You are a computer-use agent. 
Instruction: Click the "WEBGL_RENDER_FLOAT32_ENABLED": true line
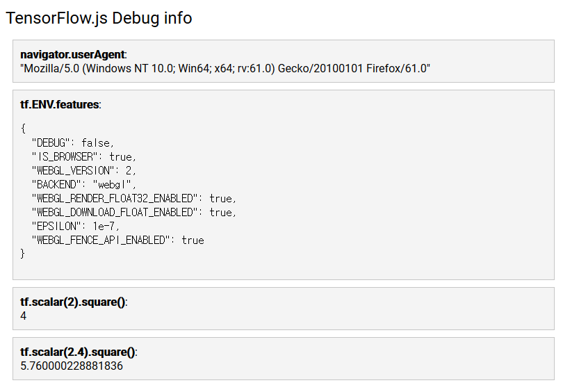click(x=134, y=199)
